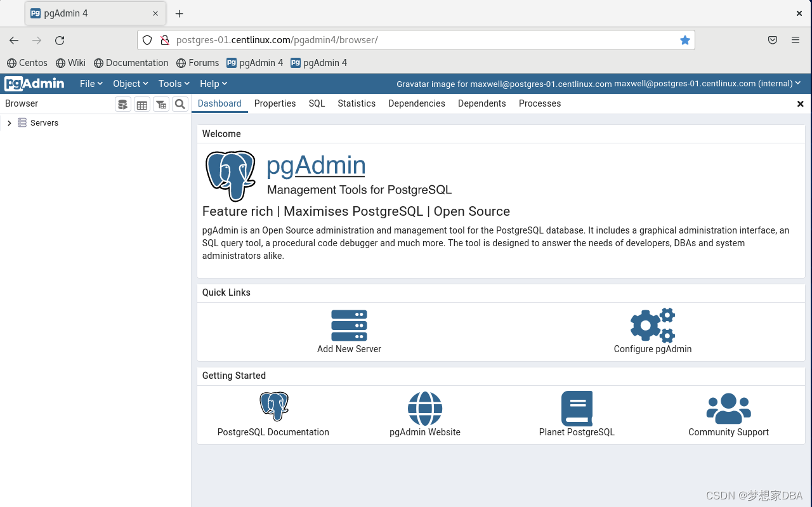
Task: Click the Filtered Rows icon
Action: tap(161, 104)
